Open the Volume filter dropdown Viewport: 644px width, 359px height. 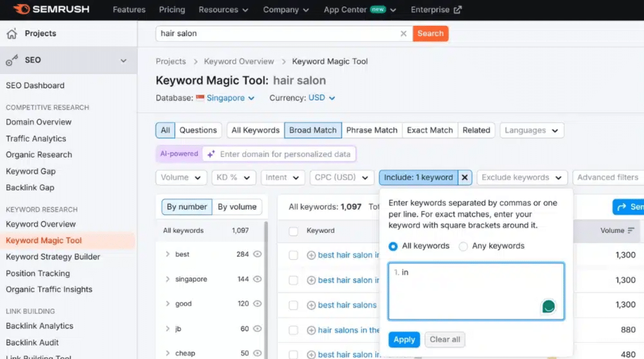(181, 178)
